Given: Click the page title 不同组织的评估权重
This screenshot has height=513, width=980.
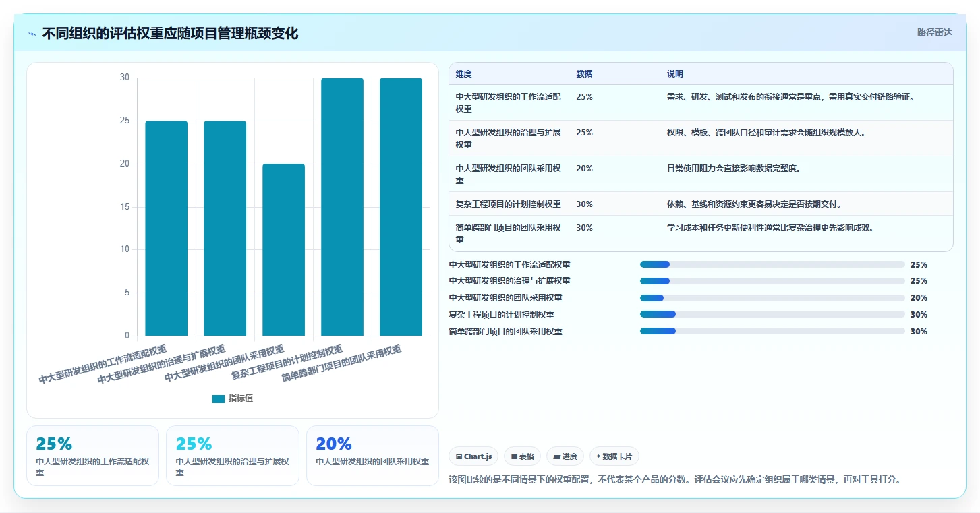Looking at the screenshot, I should [x=170, y=34].
